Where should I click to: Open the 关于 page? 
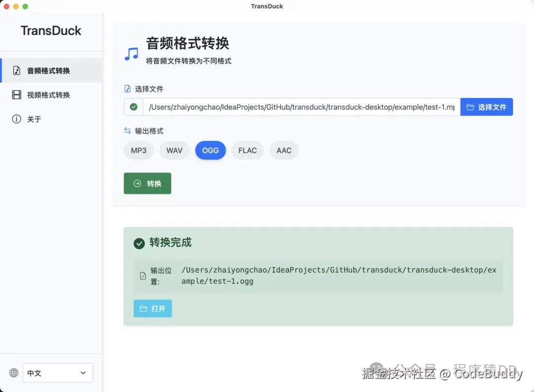pos(51,119)
